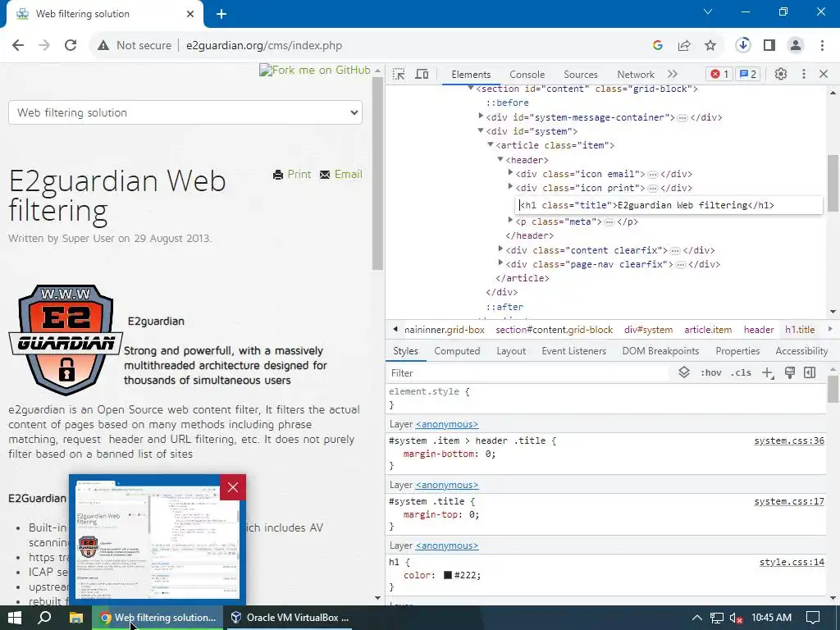Open style.css:14 source link
840x630 pixels.
[x=792, y=562]
